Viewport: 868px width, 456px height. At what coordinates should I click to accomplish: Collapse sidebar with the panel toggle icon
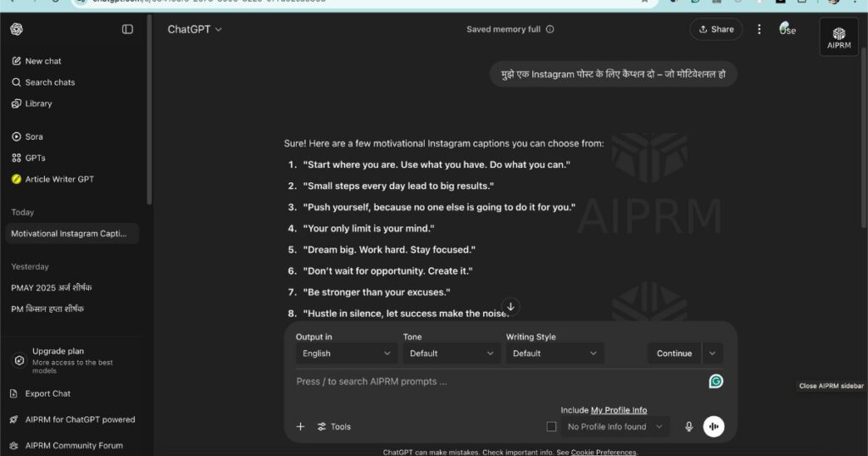(127, 30)
